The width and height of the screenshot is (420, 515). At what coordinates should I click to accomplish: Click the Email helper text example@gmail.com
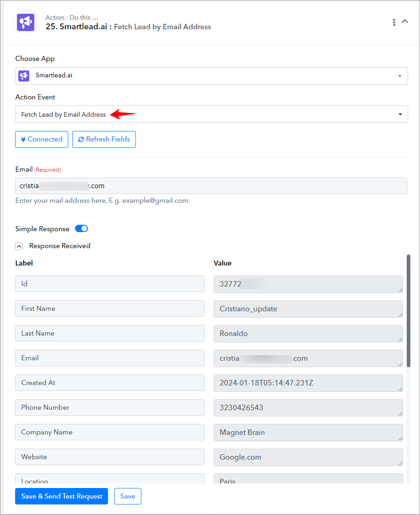155,201
